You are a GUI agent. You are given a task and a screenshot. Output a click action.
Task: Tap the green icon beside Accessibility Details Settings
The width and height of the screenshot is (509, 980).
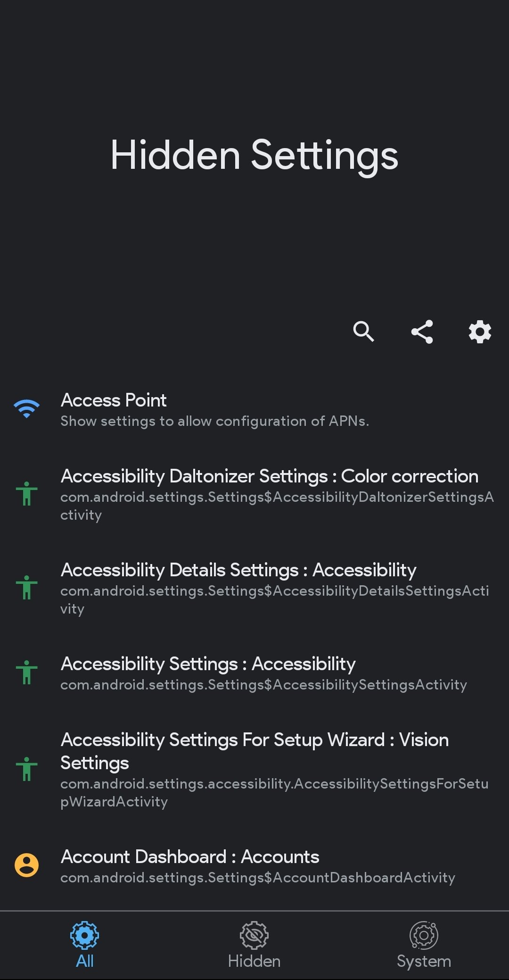[x=27, y=588]
